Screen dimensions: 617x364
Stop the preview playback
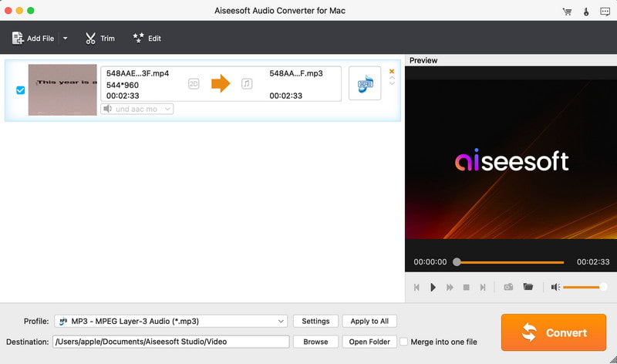point(467,287)
